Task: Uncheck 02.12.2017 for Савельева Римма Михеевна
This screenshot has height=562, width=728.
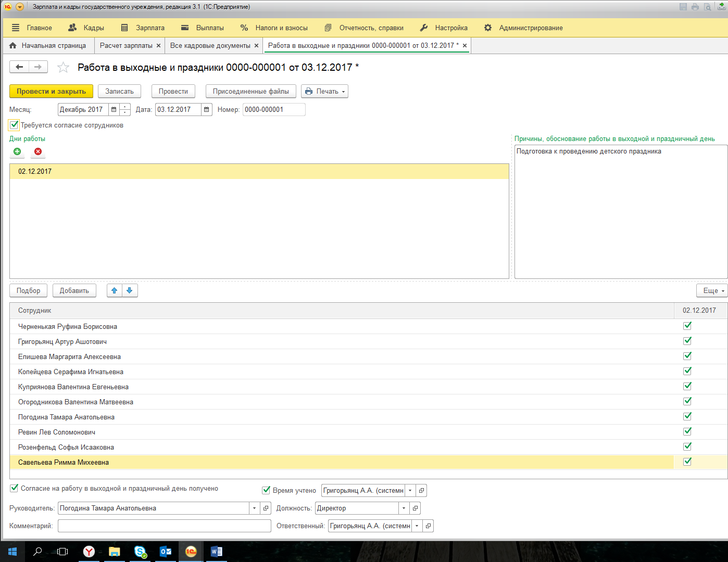Action: click(x=687, y=462)
